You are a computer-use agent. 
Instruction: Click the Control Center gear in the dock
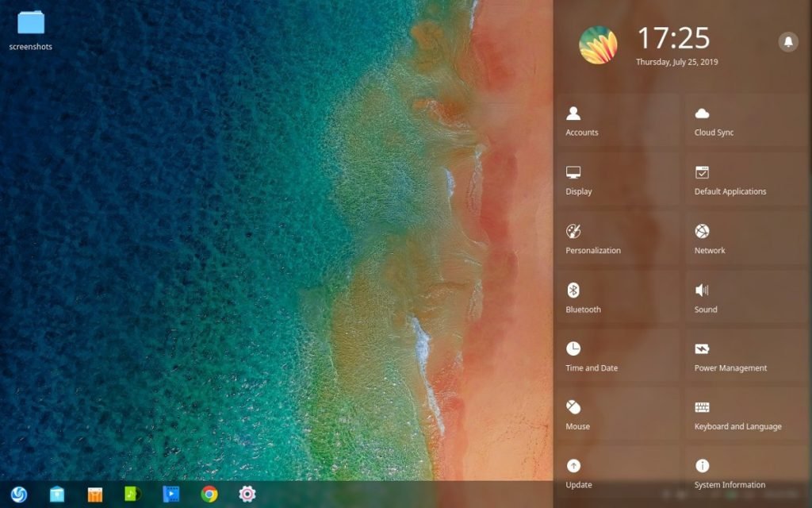(x=247, y=494)
